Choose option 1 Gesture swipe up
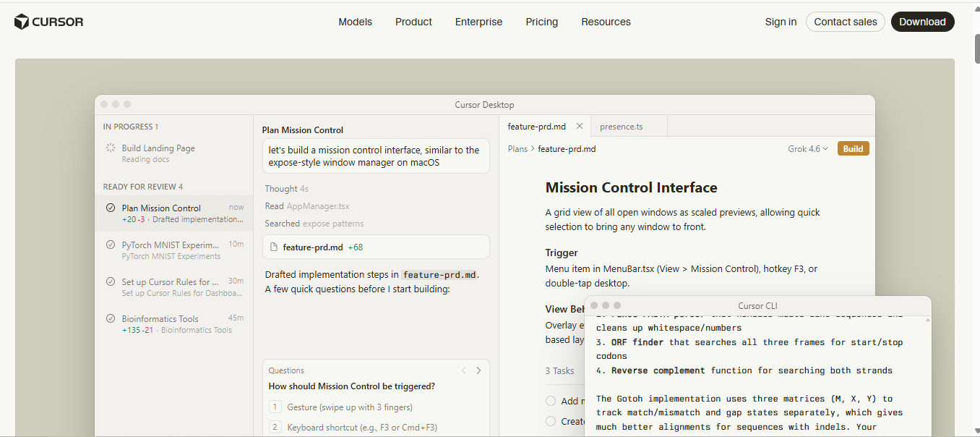This screenshot has height=437, width=980. tap(340, 407)
